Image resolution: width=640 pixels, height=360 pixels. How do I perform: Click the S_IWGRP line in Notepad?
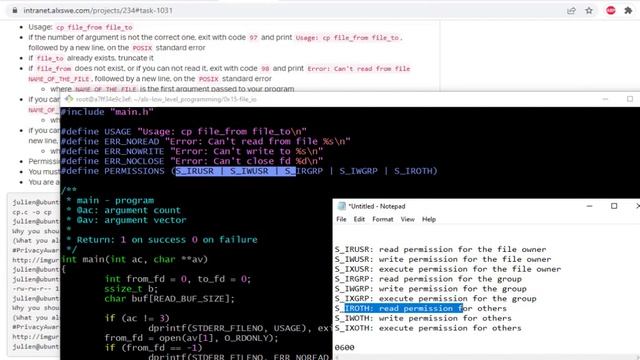point(431,289)
